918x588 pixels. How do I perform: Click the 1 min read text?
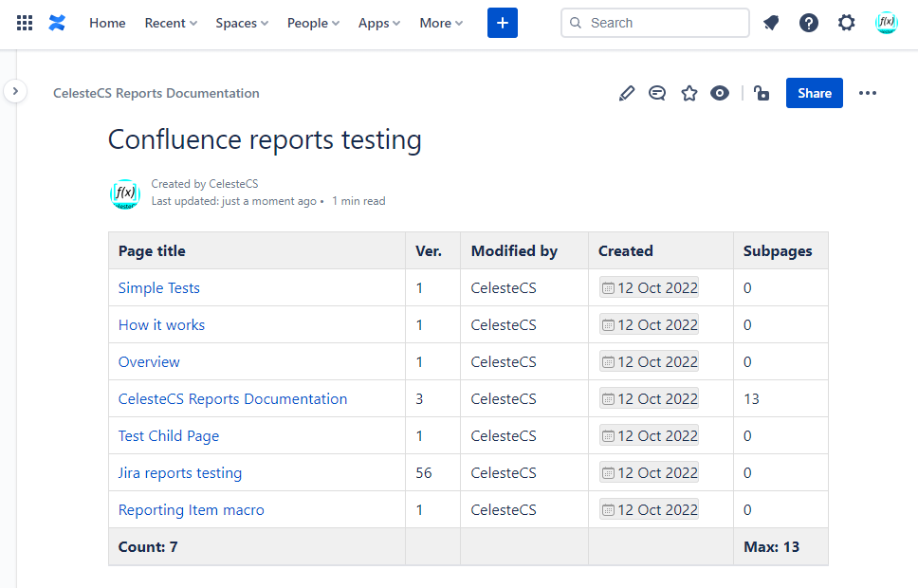[x=358, y=201]
